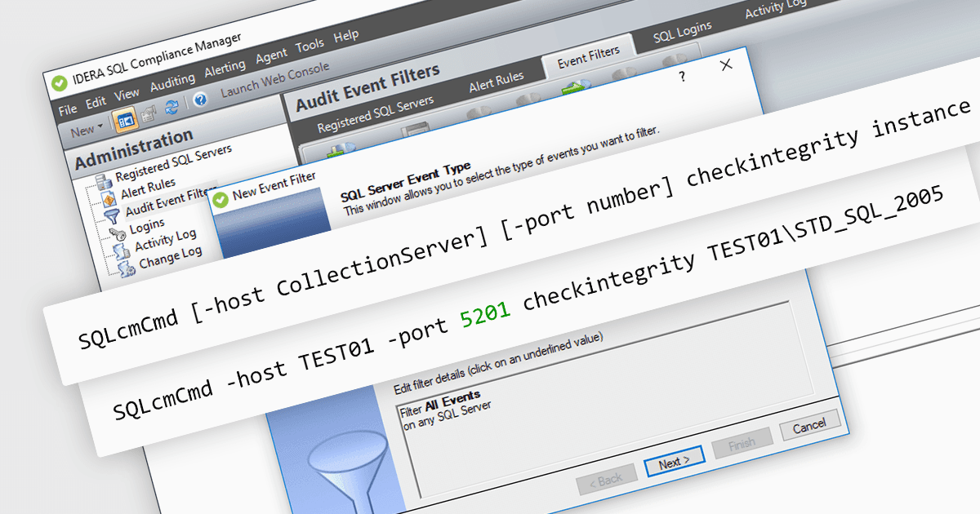Click the green check icon in IDERA title bar

tap(59, 84)
